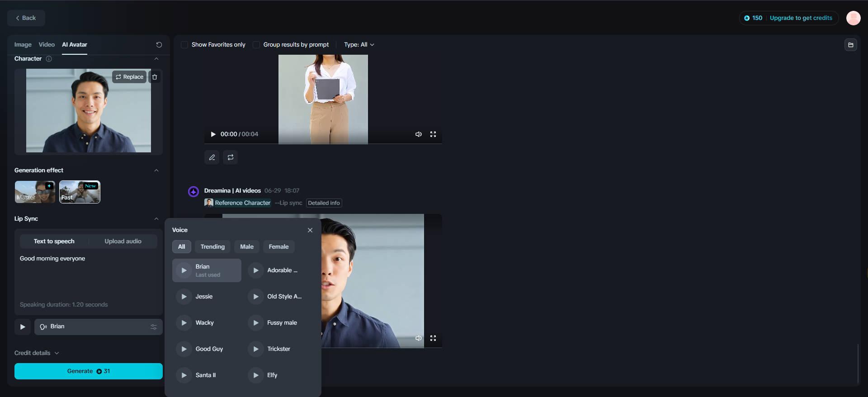Play the Old Style voice sample
This screenshot has width=868, height=397.
pyautogui.click(x=255, y=297)
